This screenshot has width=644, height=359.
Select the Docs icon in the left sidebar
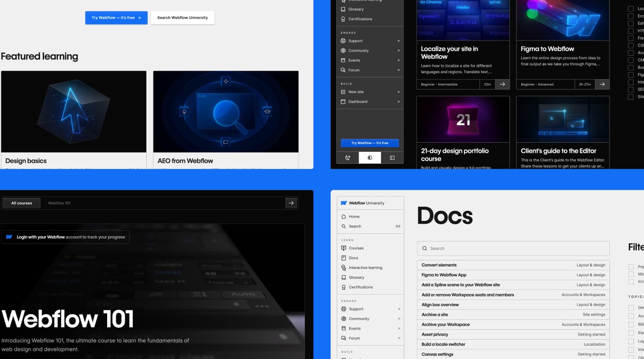click(x=343, y=258)
